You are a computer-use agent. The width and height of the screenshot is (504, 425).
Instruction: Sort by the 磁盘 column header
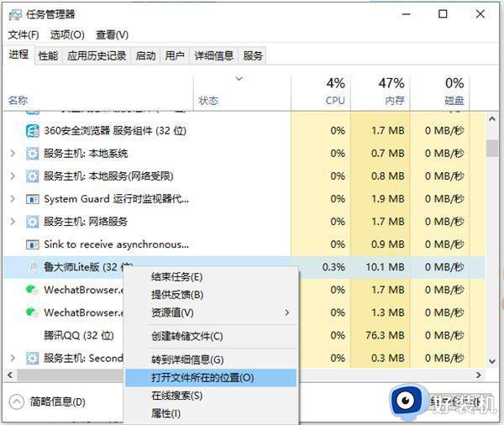click(440, 93)
